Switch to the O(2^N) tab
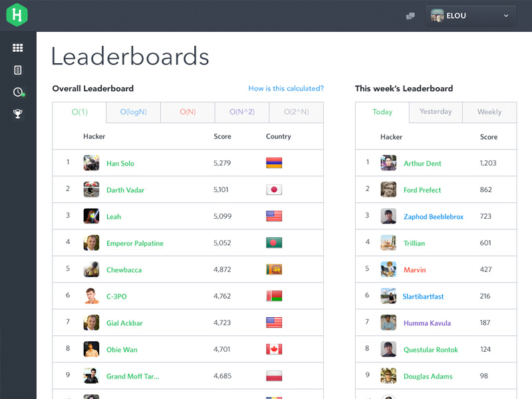Image resolution: width=532 pixels, height=399 pixels. coord(296,112)
